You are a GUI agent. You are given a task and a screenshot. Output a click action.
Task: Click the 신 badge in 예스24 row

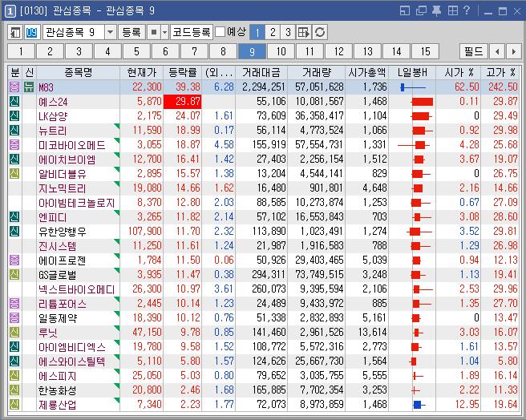pyautogui.click(x=14, y=102)
